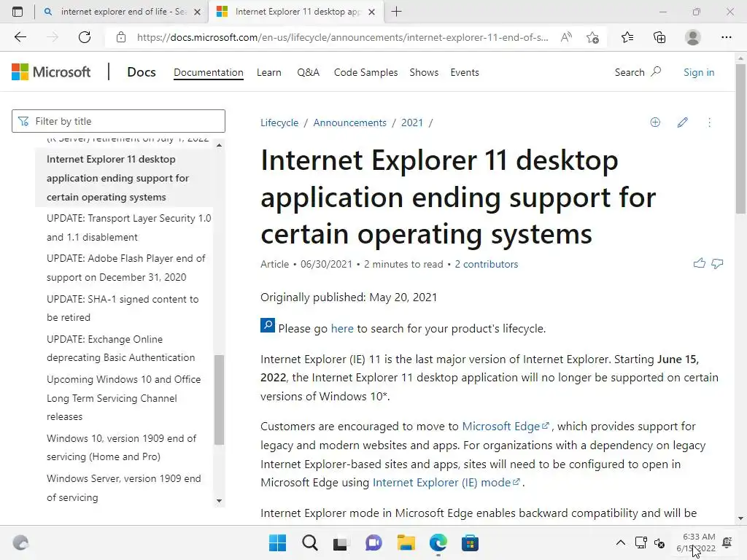Open Code Samples in navigation
The height and width of the screenshot is (560, 747).
pos(365,72)
